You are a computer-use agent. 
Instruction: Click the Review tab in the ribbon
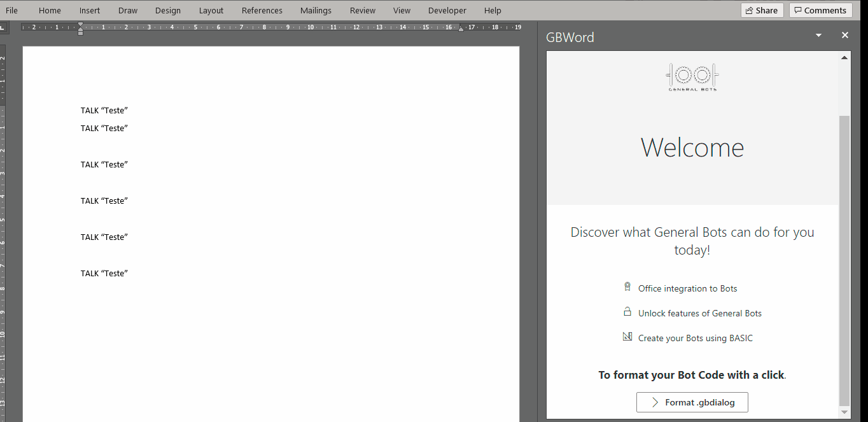click(362, 10)
